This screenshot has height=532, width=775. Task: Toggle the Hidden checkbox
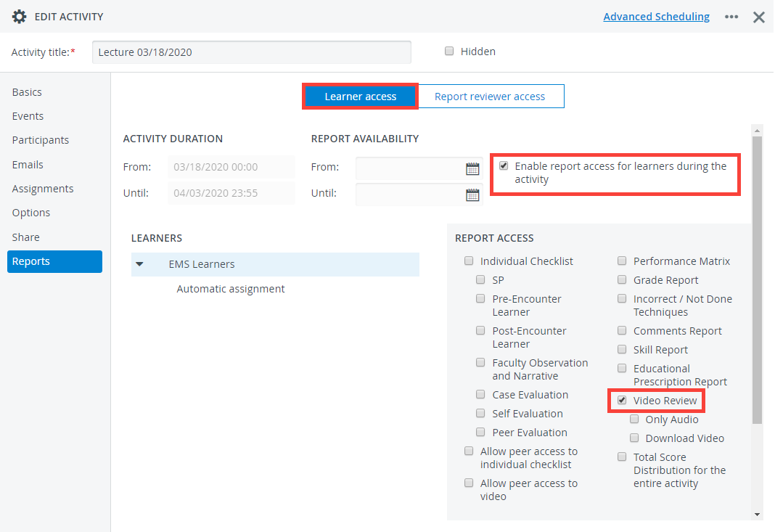coord(448,51)
